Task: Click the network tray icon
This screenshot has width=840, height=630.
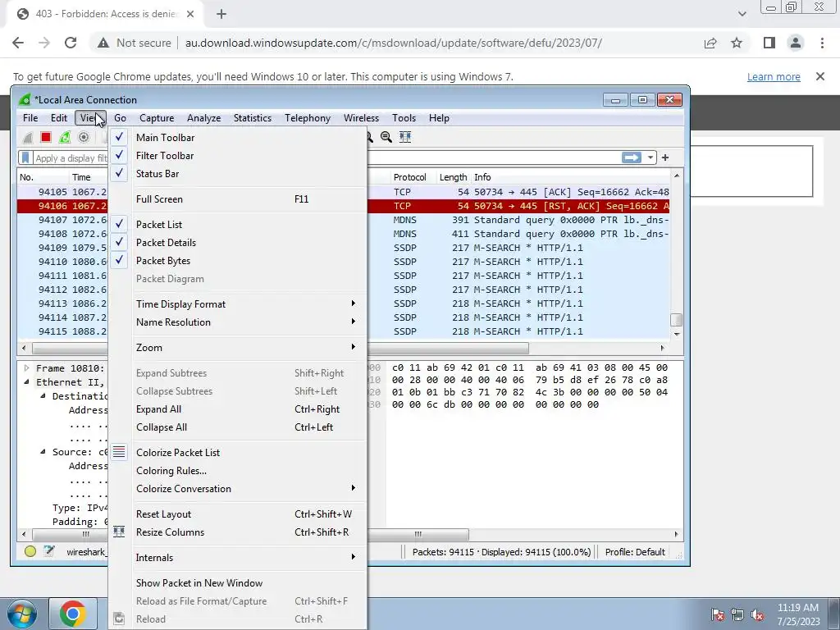Action: tap(737, 614)
